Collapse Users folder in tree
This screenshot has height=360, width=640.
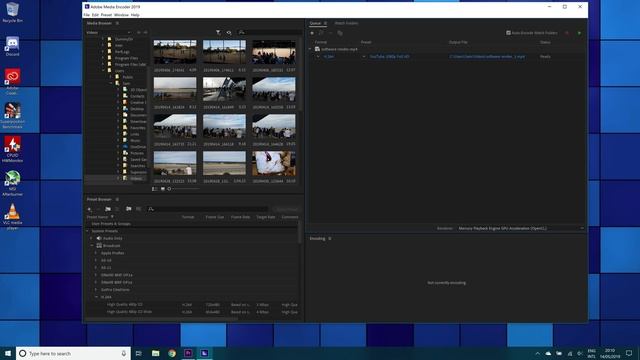tap(103, 71)
